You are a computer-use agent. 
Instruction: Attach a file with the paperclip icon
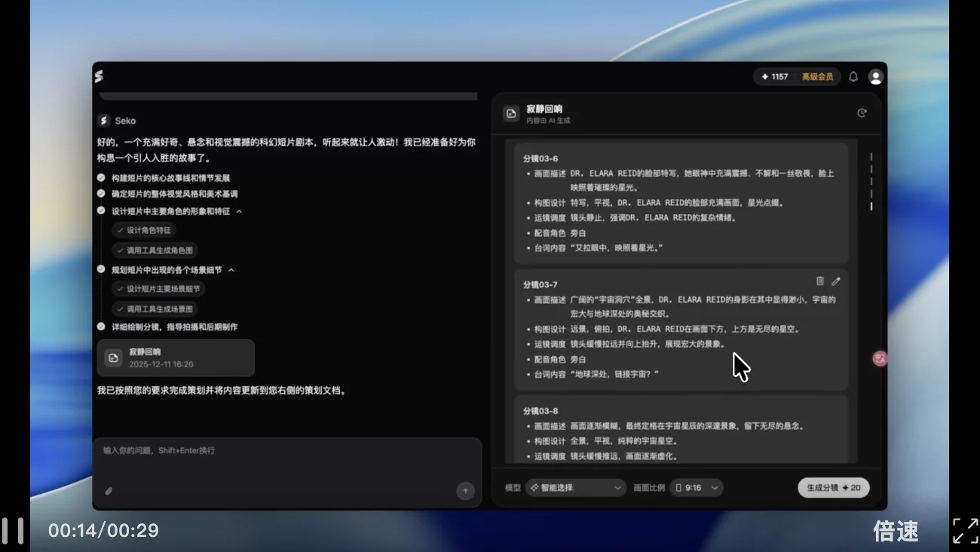[x=108, y=491]
